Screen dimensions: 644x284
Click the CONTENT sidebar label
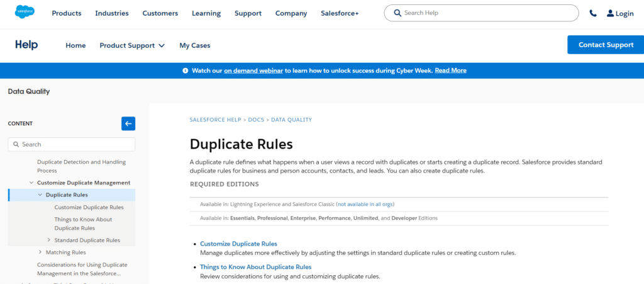20,123
